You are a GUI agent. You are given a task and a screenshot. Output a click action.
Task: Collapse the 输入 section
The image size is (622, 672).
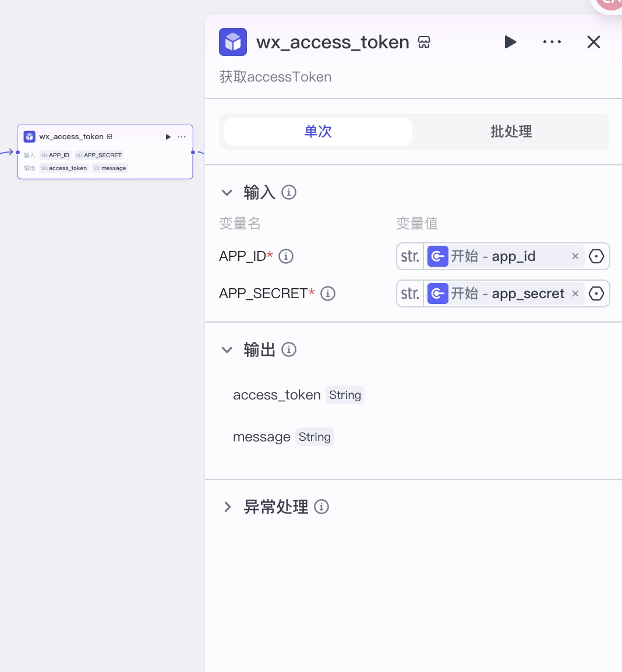click(x=227, y=193)
